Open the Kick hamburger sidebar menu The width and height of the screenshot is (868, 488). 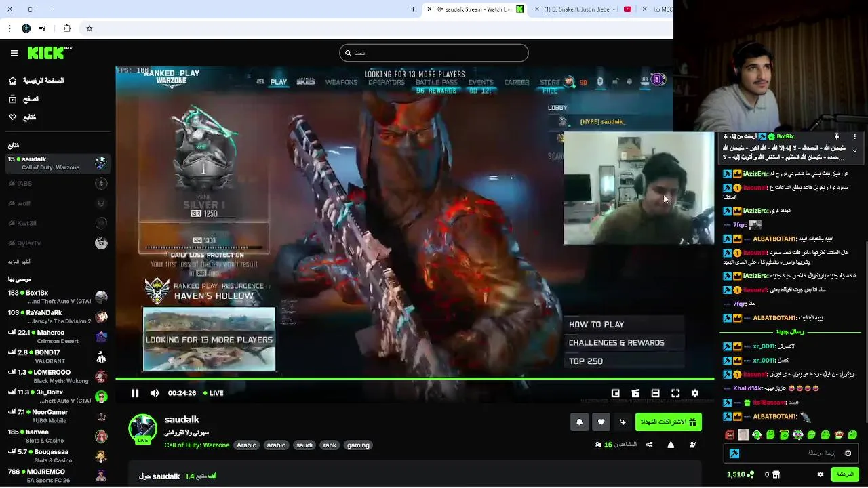[14, 53]
